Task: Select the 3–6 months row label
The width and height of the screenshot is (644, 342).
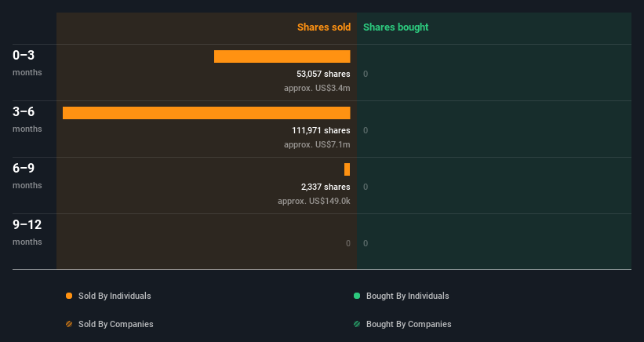Action: point(27,119)
